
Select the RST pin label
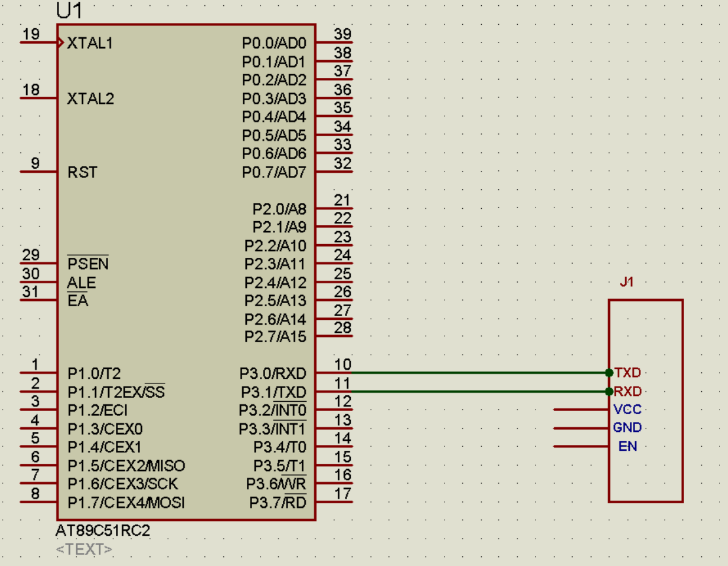82,172
